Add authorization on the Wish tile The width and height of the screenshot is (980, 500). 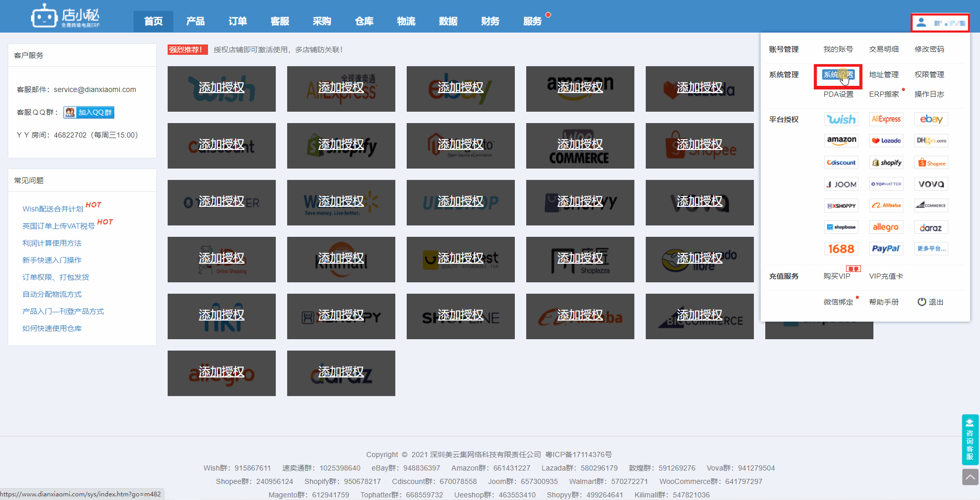[221, 87]
